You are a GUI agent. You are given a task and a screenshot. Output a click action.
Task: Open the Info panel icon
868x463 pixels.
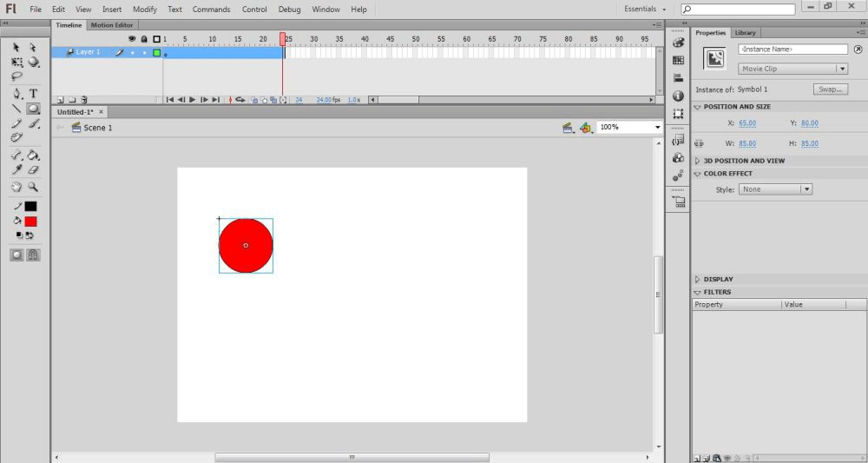(x=678, y=96)
